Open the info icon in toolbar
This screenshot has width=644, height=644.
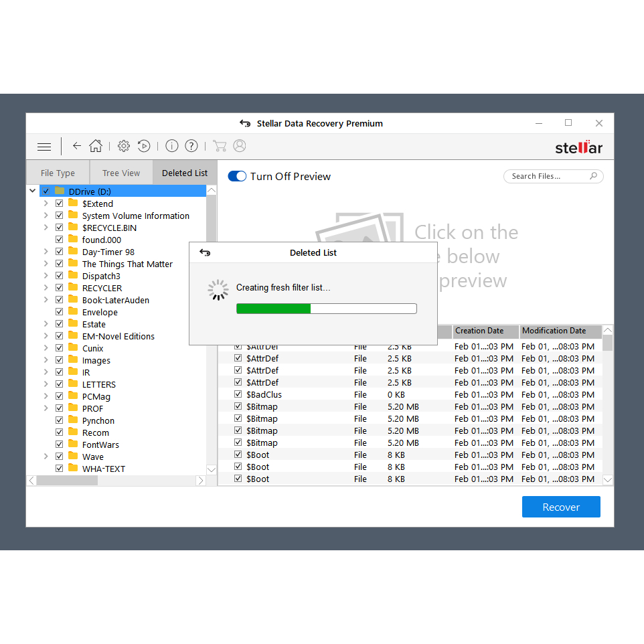click(172, 146)
